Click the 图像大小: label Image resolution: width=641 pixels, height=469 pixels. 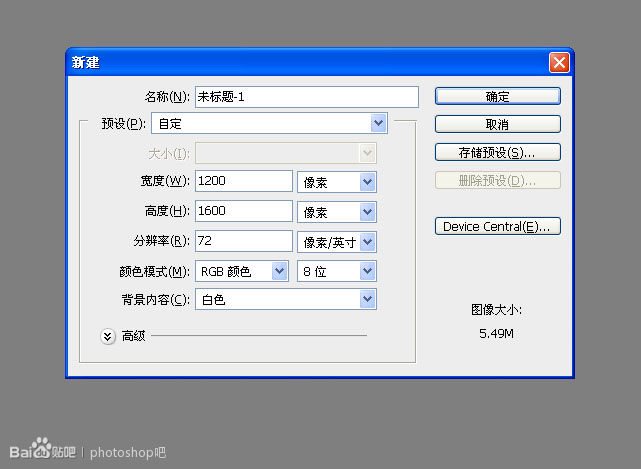[496, 310]
